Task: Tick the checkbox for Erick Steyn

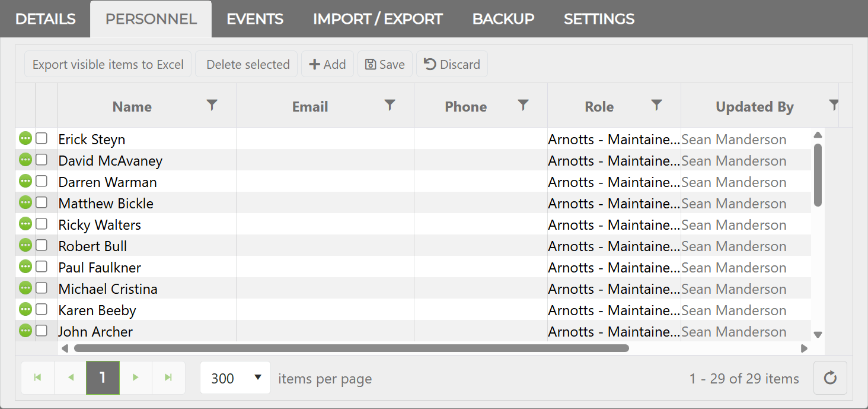Action: (42, 138)
